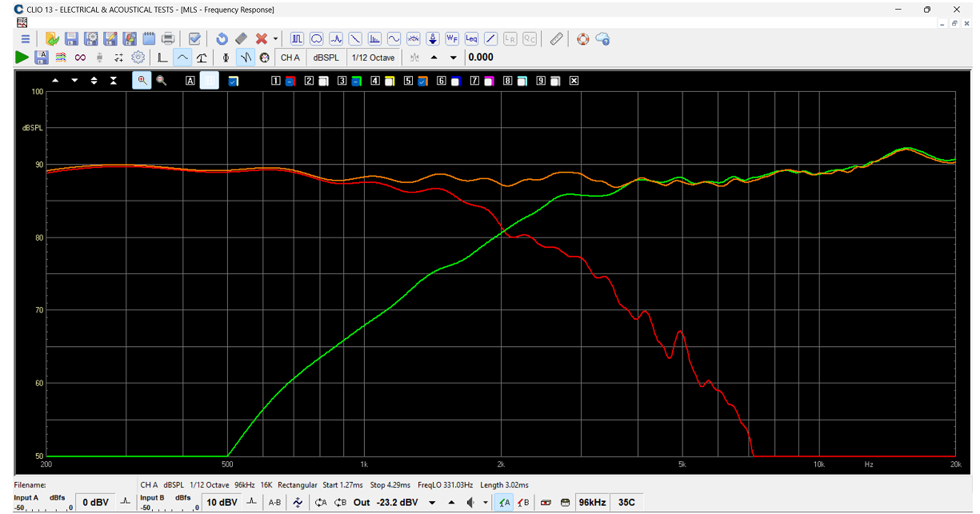Screen dimensions: 980x514
Task: Open the Leq analysis menu icon
Action: click(471, 38)
